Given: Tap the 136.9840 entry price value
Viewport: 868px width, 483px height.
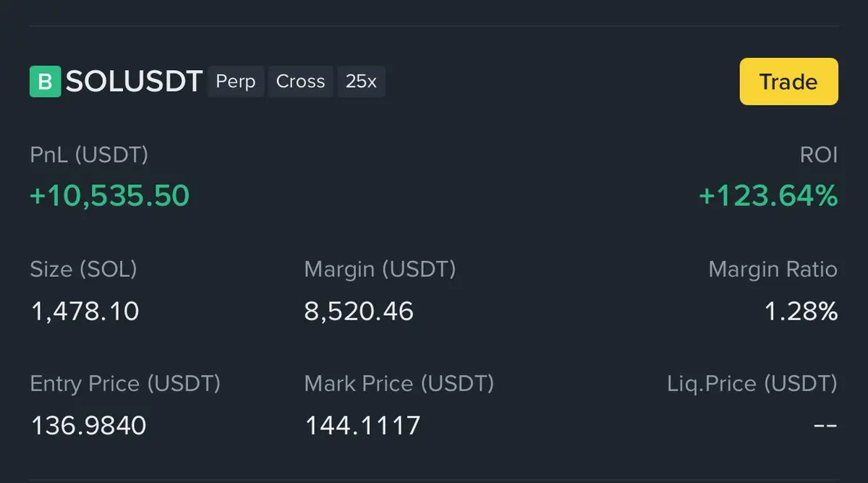Looking at the screenshot, I should [88, 425].
